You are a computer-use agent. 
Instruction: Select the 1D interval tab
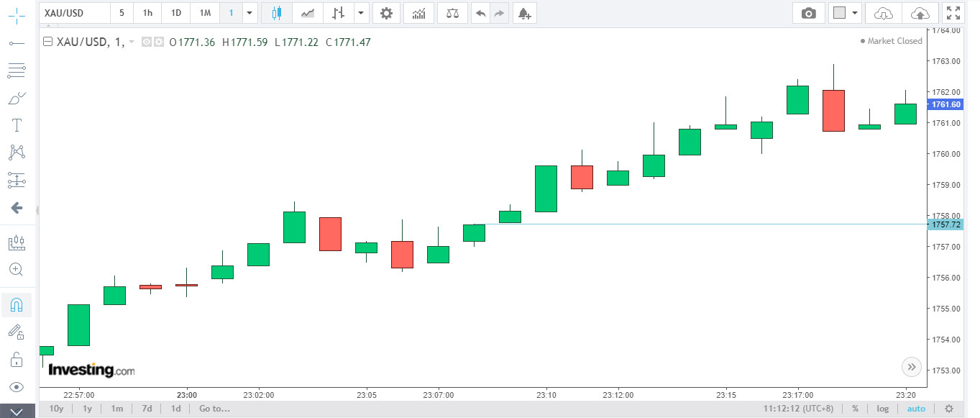click(x=175, y=13)
